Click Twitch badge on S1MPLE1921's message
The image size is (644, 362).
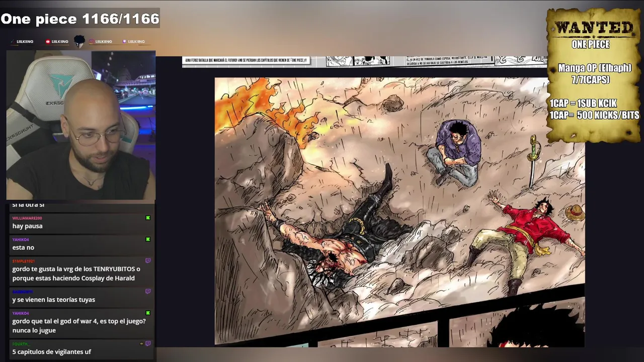point(148,261)
